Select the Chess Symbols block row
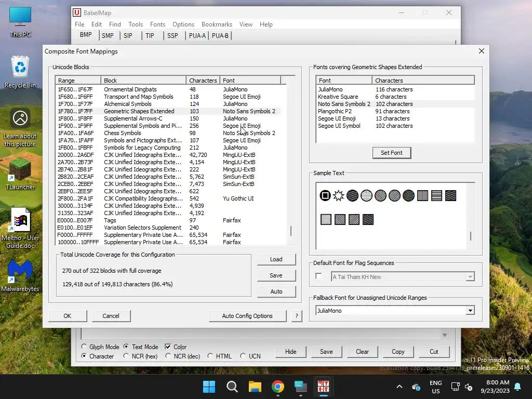This screenshot has width=532, height=399. click(x=169, y=133)
